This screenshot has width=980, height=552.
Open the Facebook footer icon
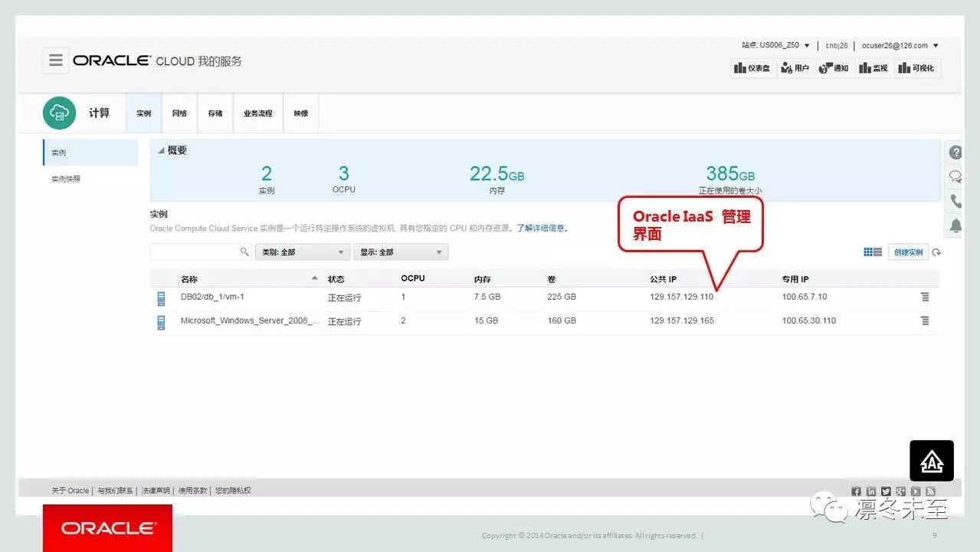[x=856, y=491]
